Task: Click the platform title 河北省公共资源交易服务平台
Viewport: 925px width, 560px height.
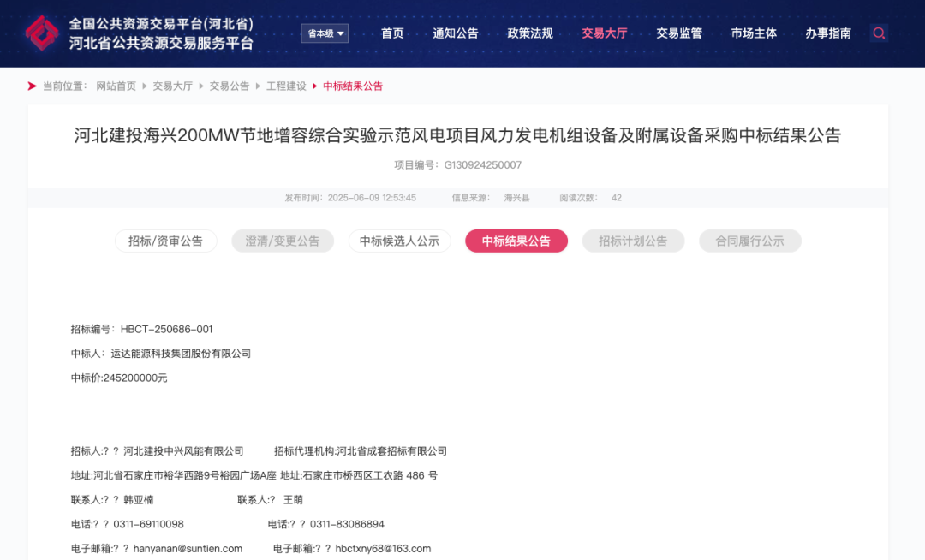Action: click(161, 43)
